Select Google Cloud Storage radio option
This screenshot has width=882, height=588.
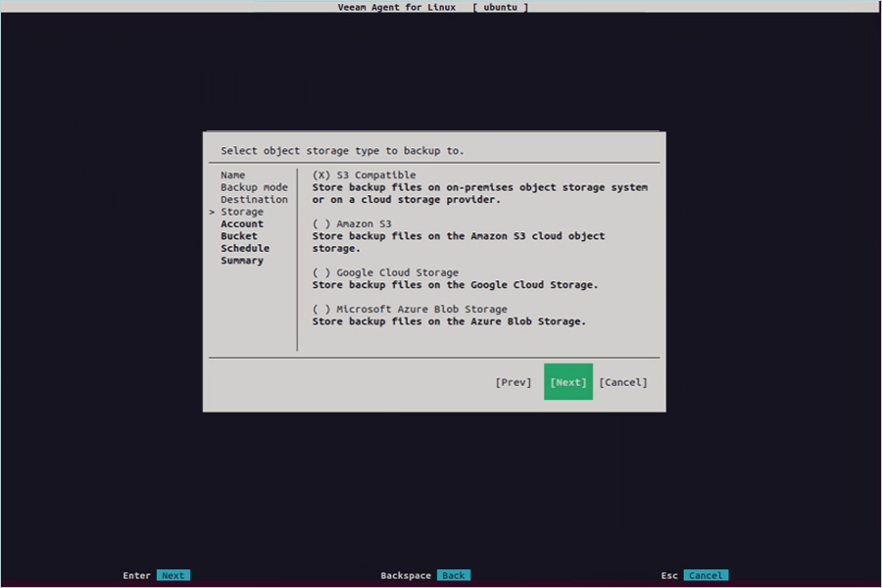tap(385, 272)
